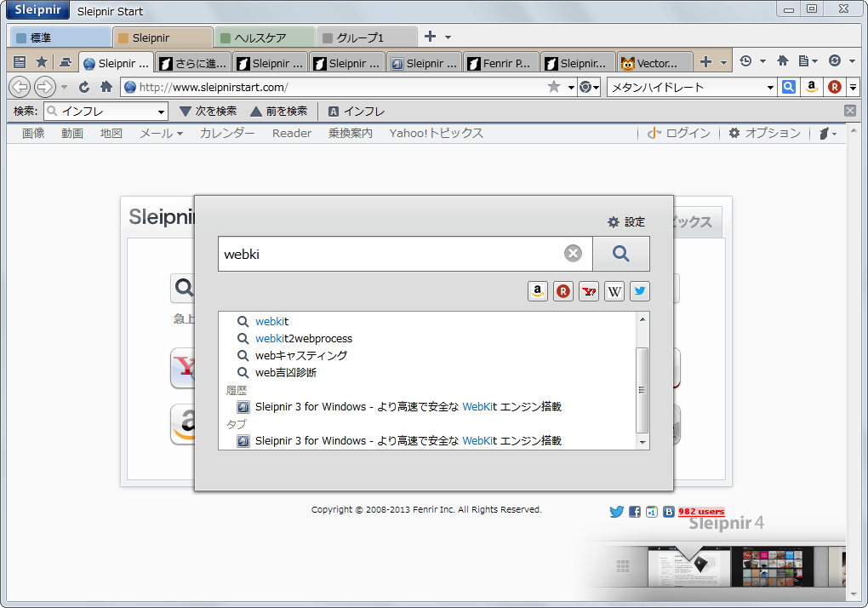
Task: Toggle the インフレ highlight button in find bar
Action: (357, 112)
